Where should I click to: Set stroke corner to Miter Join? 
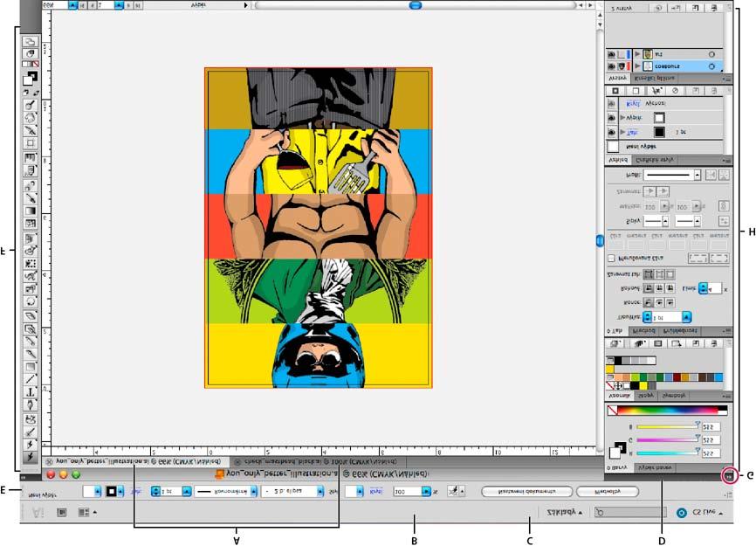point(649,288)
